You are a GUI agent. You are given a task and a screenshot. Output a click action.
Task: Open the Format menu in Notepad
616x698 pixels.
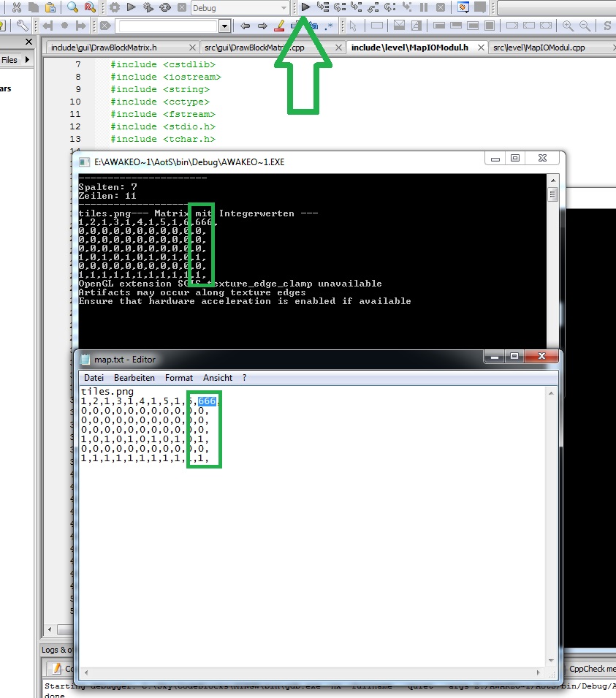pyautogui.click(x=178, y=378)
